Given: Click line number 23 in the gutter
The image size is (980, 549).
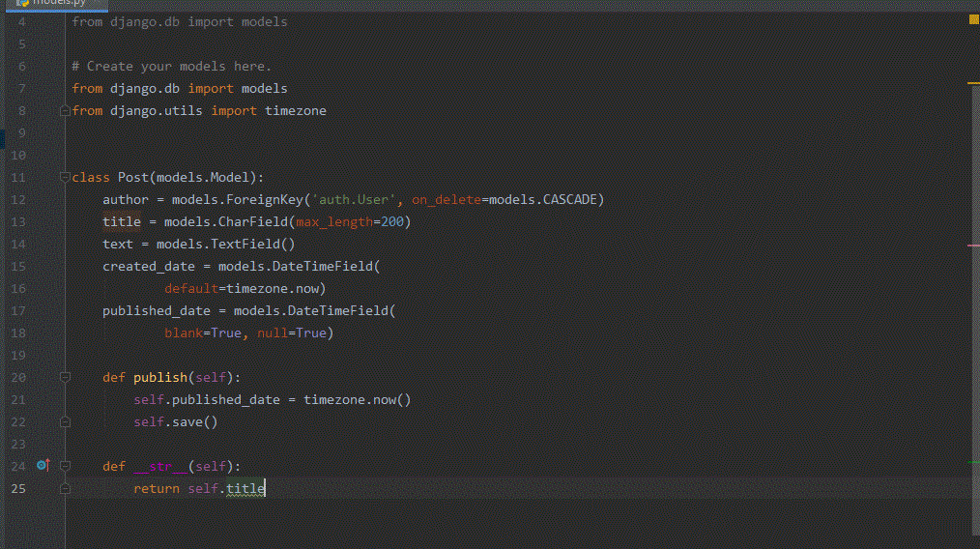Looking at the screenshot, I should [18, 444].
